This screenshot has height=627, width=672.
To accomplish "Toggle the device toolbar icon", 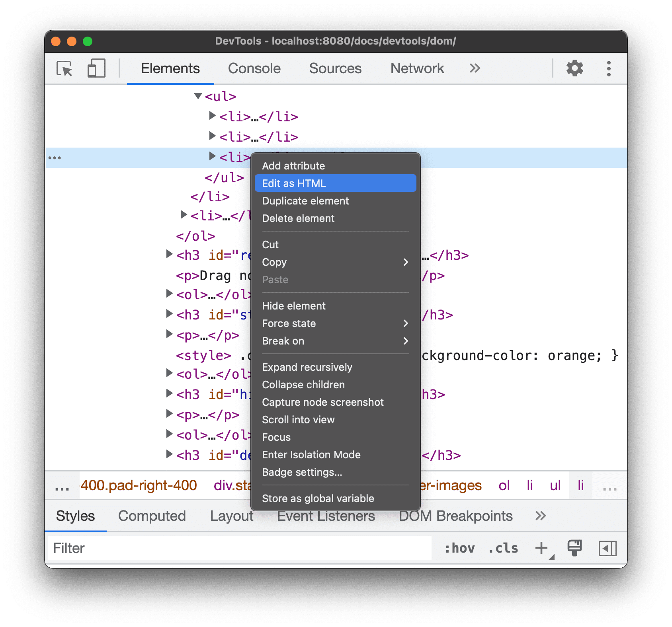I will [x=96, y=68].
